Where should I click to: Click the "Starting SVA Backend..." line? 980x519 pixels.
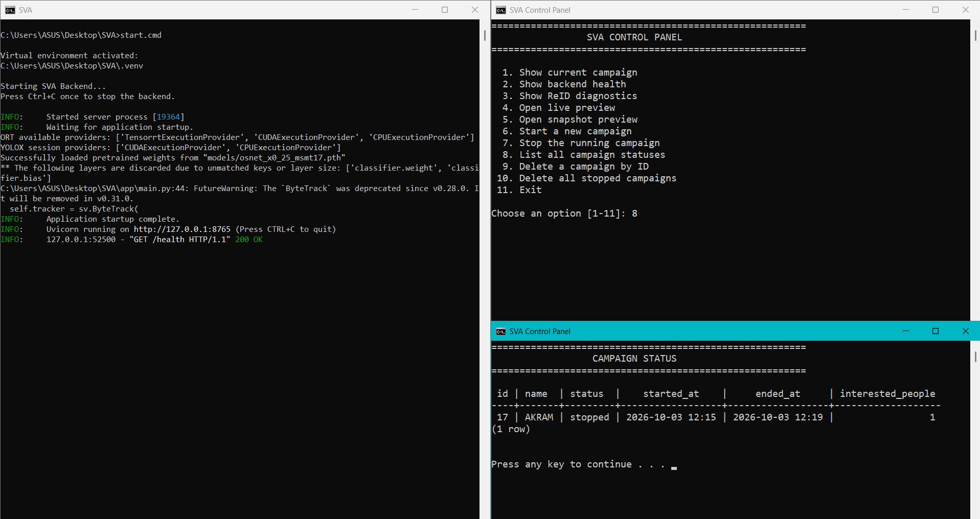[53, 86]
